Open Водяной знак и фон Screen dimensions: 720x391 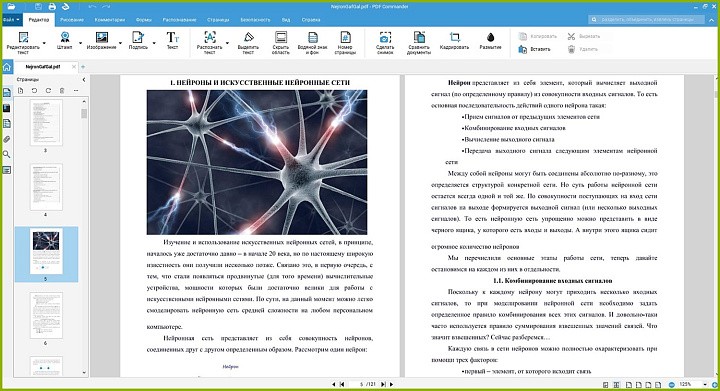313,43
